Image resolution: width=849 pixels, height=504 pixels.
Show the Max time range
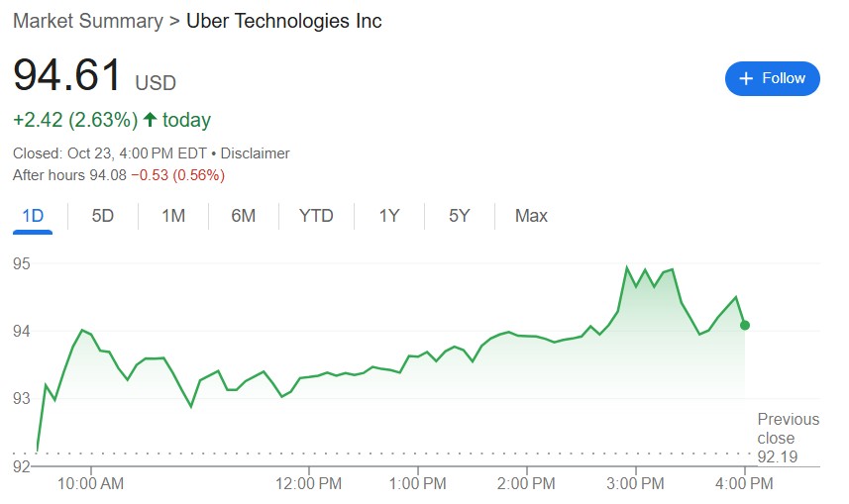pos(531,216)
